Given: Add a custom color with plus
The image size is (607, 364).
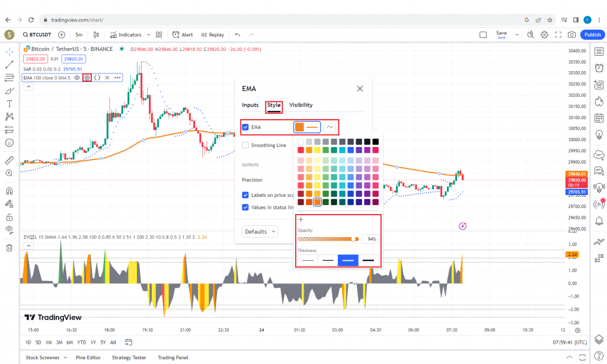Looking at the screenshot, I should pyautogui.click(x=301, y=219).
